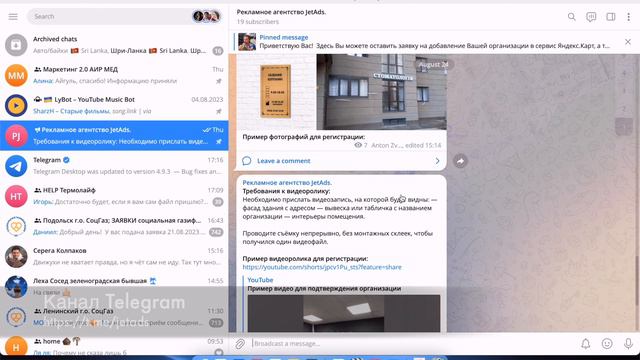Image resolution: width=640 pixels, height=360 pixels.
Task: Hide the pinned message bar
Action: [x=628, y=42]
